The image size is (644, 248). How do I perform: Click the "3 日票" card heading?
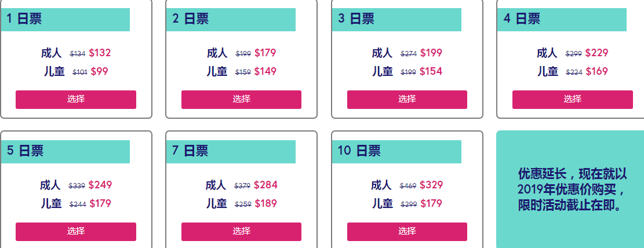[396, 19]
